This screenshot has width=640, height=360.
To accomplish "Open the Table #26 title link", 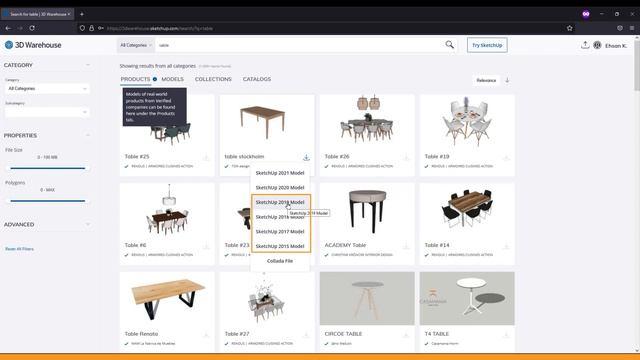I will (337, 156).
